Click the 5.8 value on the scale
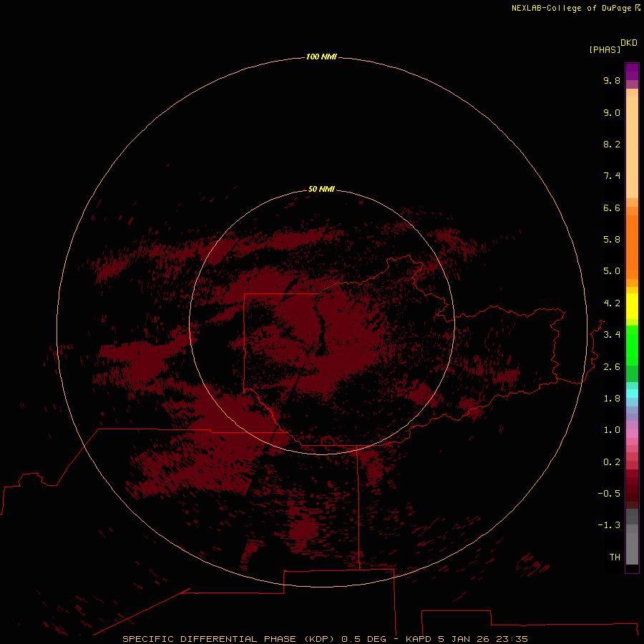Image resolution: width=644 pixels, height=644 pixels. coord(612,240)
